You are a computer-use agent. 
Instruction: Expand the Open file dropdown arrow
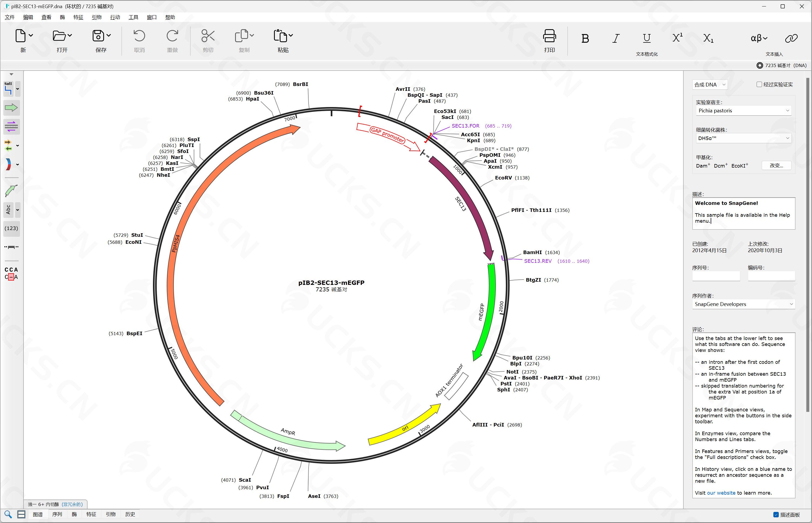(70, 35)
